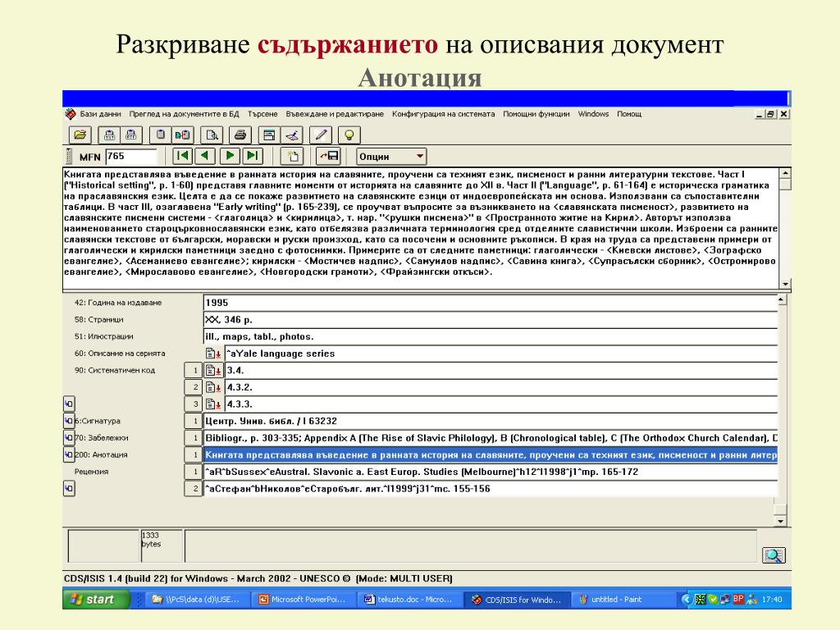Open the Търсене menu
Viewport: 840px width, 630px height.
[x=262, y=114]
